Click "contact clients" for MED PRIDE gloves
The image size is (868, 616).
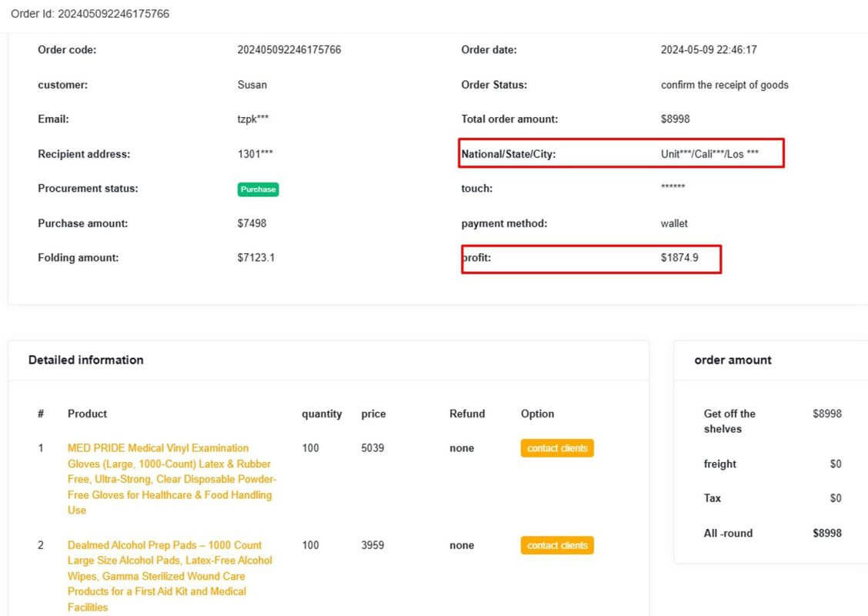(557, 448)
